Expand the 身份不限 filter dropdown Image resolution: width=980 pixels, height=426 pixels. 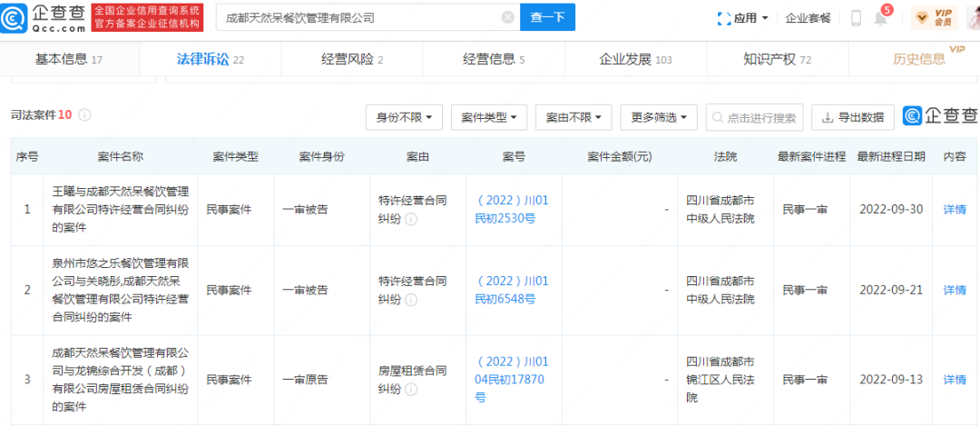[x=404, y=117]
